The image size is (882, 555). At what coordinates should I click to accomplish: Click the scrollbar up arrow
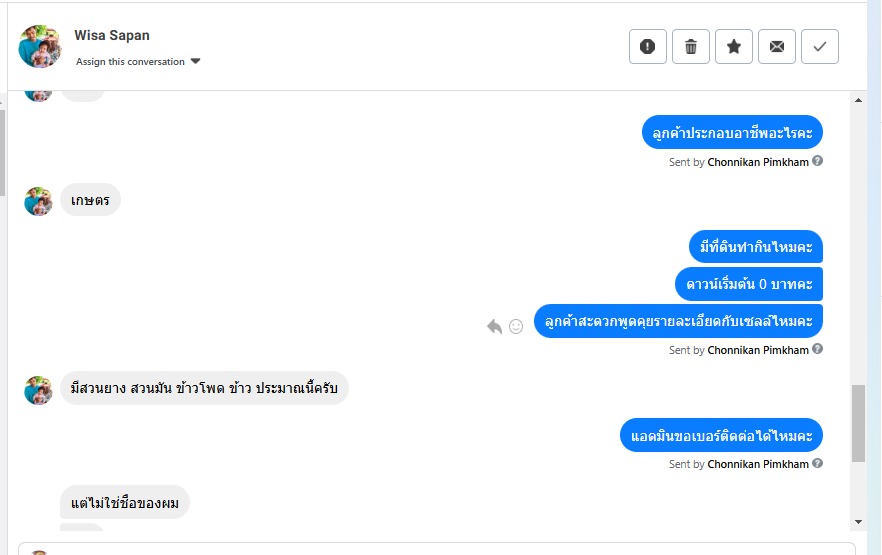coord(859,100)
